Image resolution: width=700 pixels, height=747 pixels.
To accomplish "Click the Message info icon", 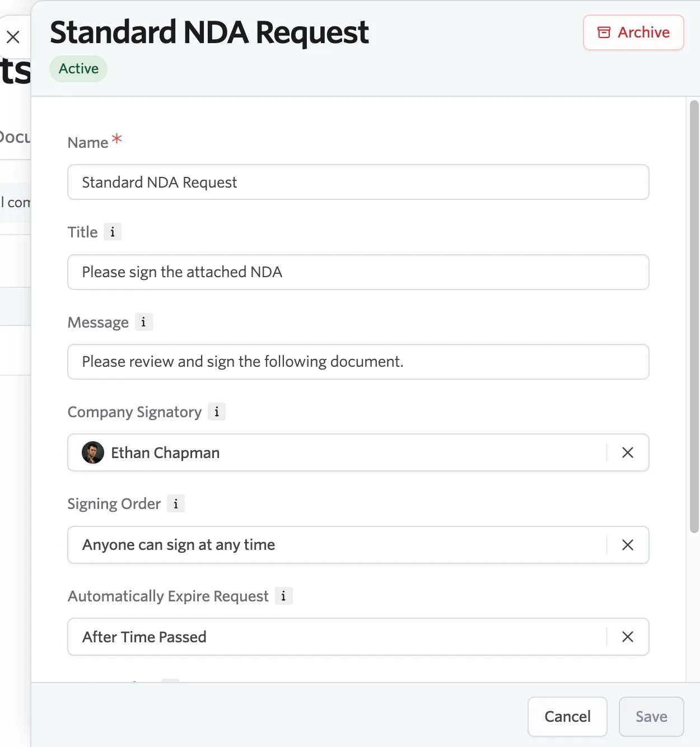I will 143,322.
